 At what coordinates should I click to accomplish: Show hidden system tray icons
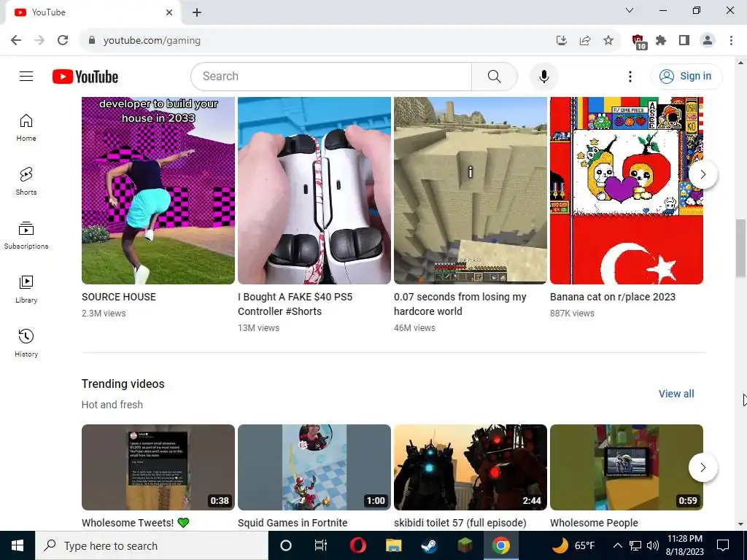[617, 545]
